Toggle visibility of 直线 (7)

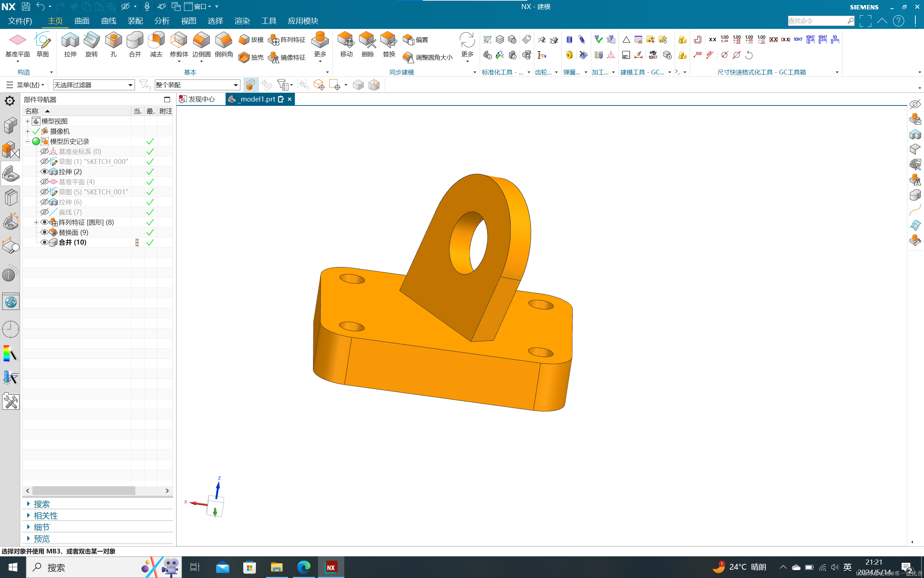44,212
